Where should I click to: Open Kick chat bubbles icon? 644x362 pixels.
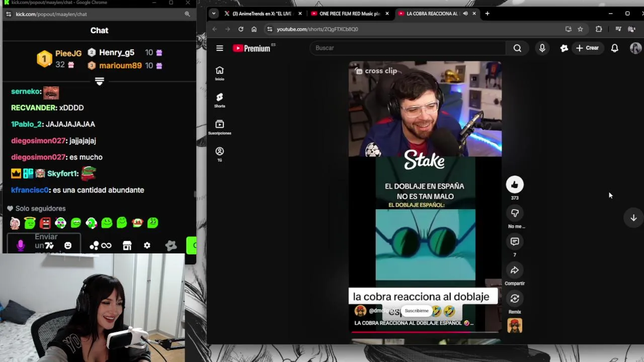pyautogui.click(x=94, y=245)
